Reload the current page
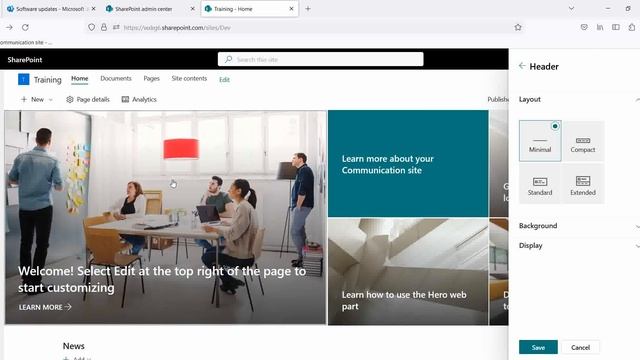This screenshot has width=640, height=360. click(x=25, y=27)
